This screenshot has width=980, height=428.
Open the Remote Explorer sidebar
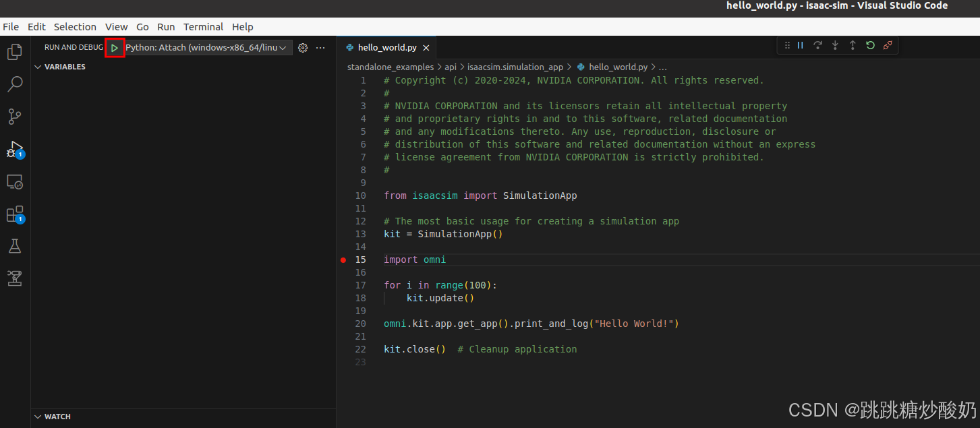click(14, 182)
